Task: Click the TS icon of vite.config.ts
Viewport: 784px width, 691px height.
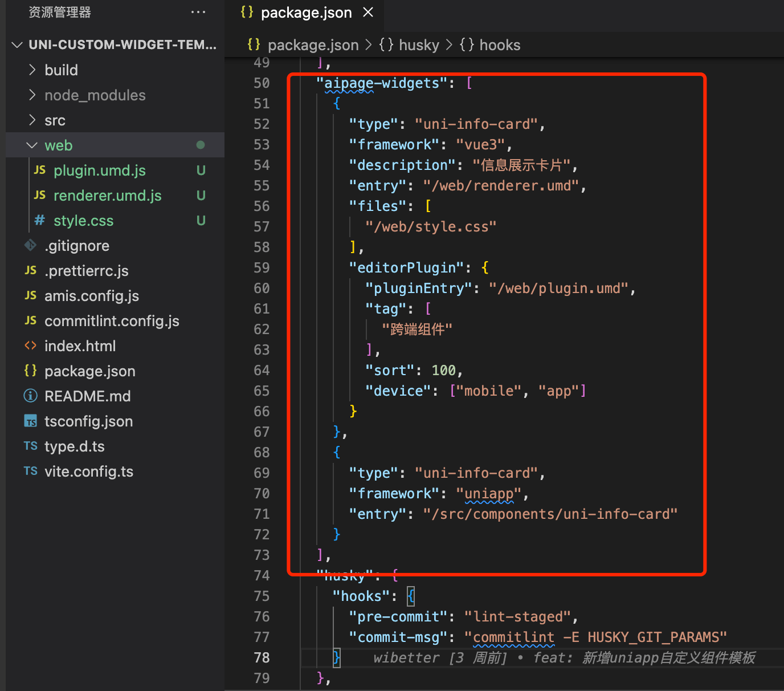Action: (30, 471)
